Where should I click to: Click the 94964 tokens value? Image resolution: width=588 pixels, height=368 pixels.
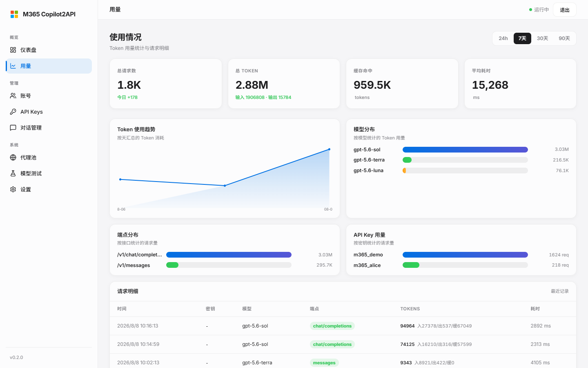point(408,326)
